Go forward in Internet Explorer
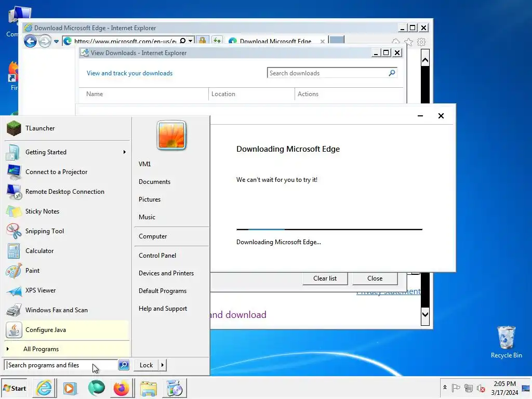Image resolution: width=532 pixels, height=399 pixels. (45, 42)
